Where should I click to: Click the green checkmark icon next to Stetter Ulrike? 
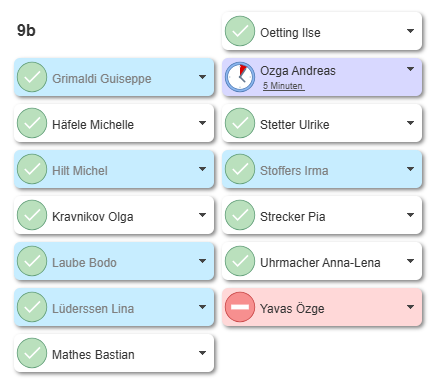coord(240,123)
